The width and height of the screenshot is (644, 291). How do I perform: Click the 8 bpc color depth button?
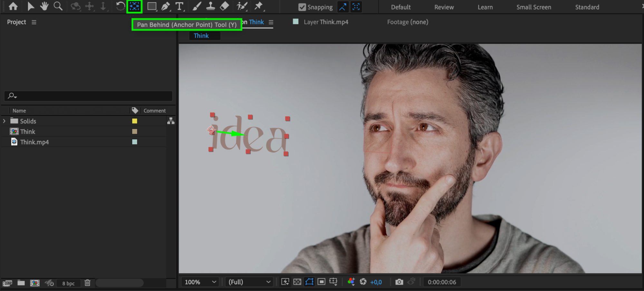68,283
